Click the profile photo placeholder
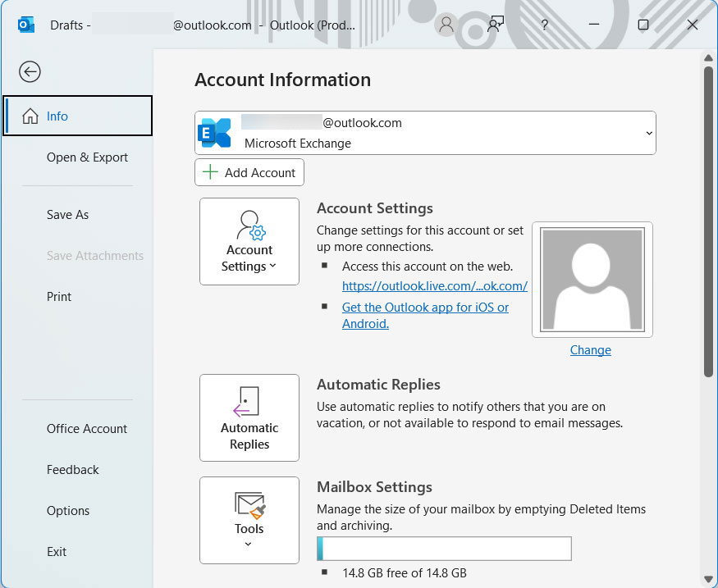 [x=592, y=280]
